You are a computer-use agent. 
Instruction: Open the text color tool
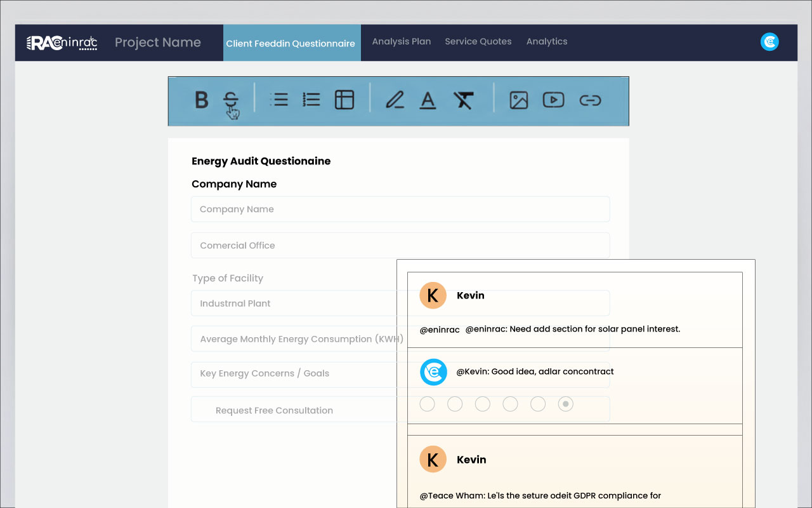428,100
